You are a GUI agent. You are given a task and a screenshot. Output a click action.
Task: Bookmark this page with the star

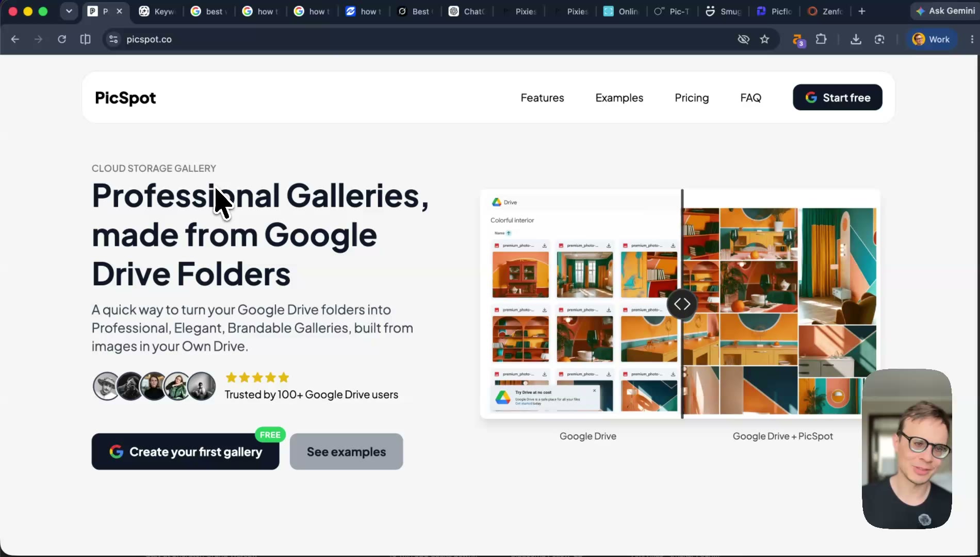764,39
